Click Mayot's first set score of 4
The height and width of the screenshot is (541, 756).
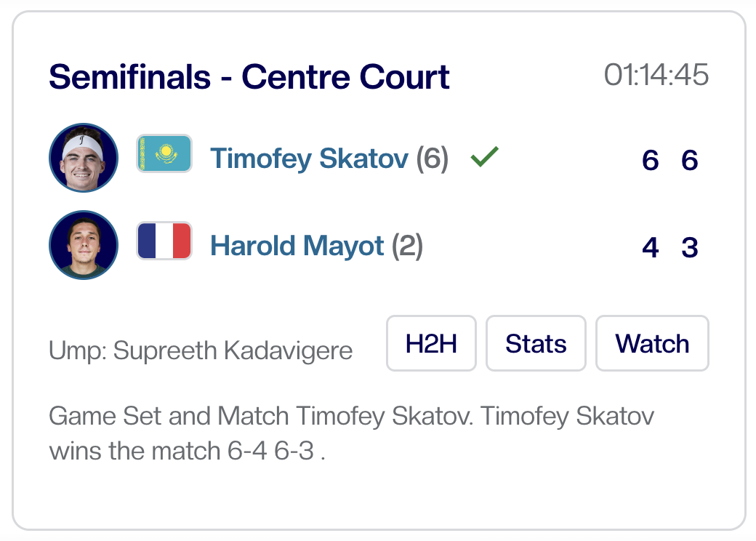point(650,248)
